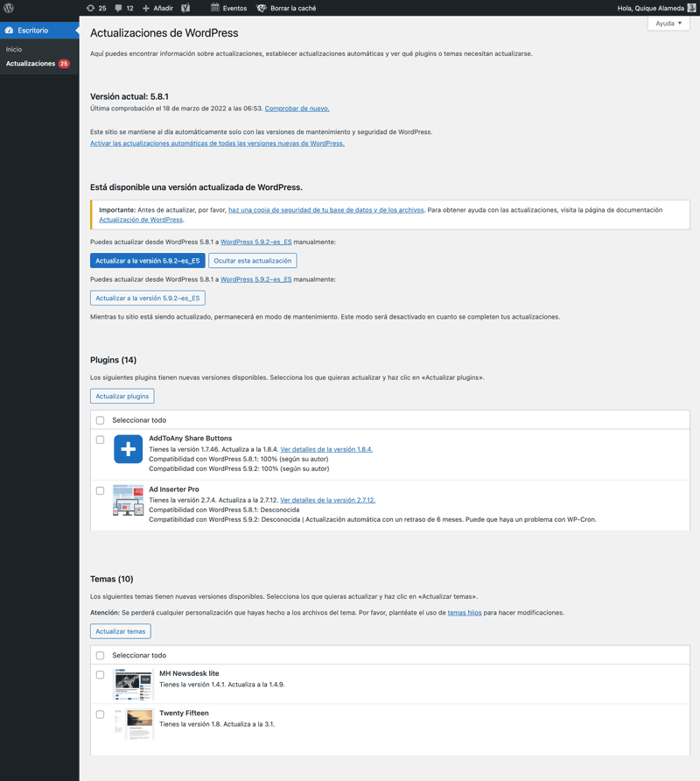Viewport: 700px width, 781px height.
Task: Activate automatic updates for all new versions link
Action: (x=217, y=144)
